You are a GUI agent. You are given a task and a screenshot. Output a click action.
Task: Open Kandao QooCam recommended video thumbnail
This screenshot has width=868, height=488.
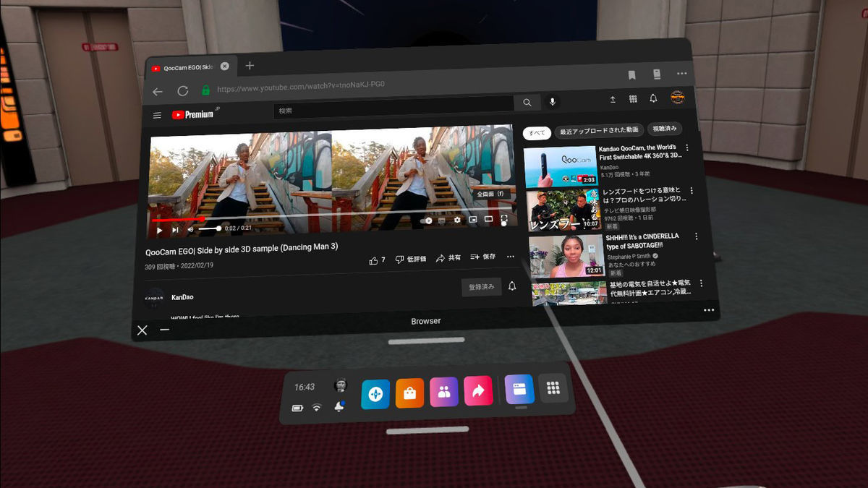(x=560, y=166)
